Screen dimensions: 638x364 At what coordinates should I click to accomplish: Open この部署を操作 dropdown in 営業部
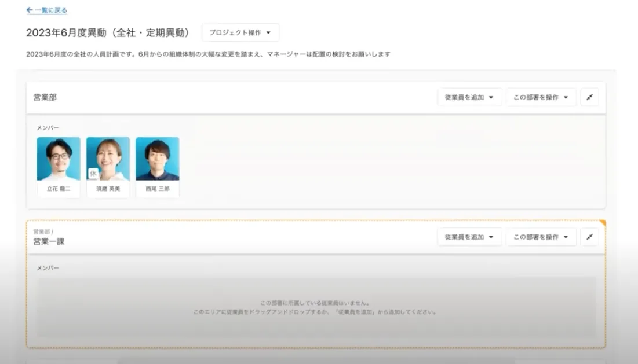click(541, 97)
